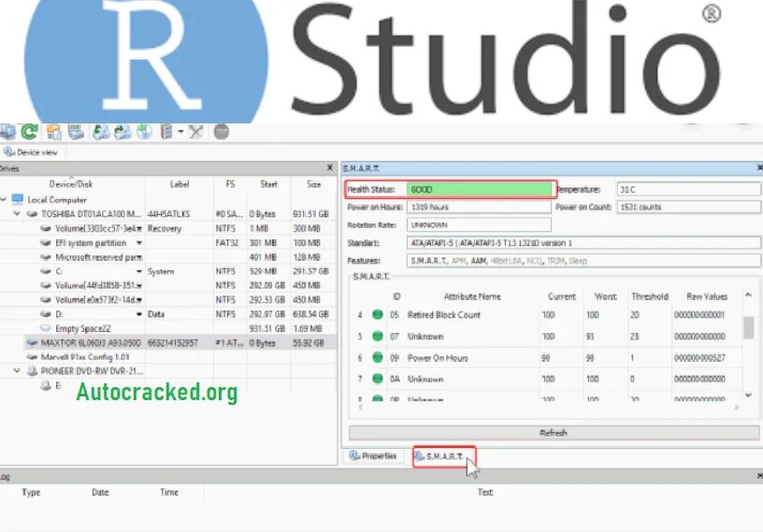
Task: Click the Raw Values column header
Action: tap(707, 296)
